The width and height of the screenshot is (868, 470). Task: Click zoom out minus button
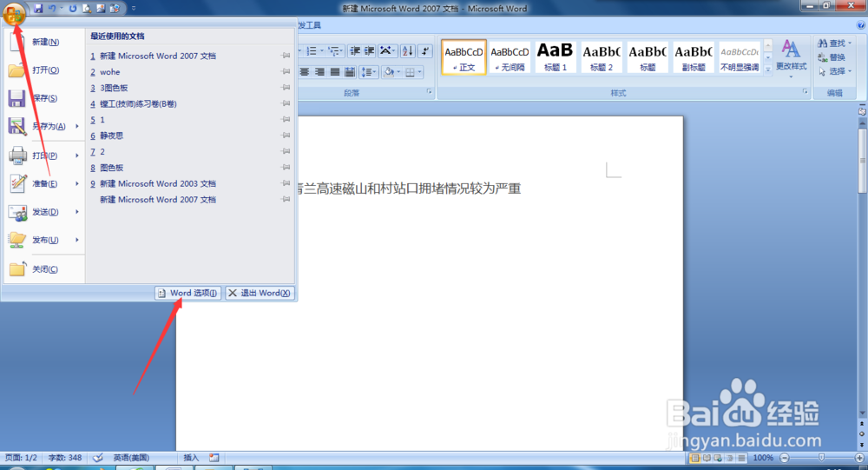coord(784,458)
